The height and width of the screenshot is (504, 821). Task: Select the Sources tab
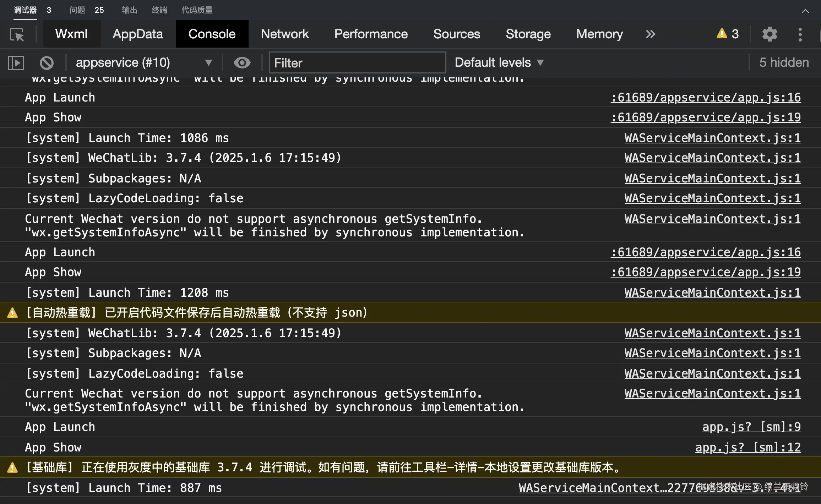(x=456, y=34)
